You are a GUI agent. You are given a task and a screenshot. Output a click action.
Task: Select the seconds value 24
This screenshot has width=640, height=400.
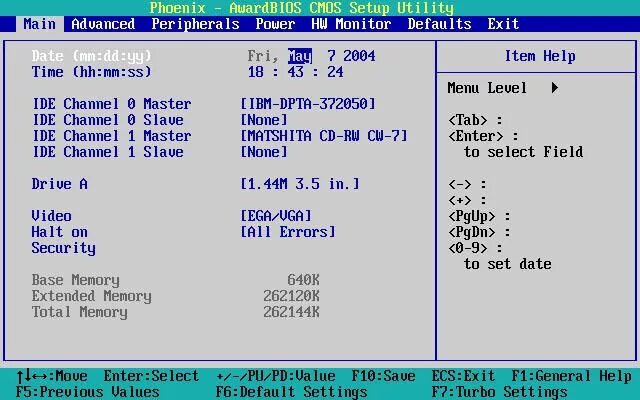[336, 72]
